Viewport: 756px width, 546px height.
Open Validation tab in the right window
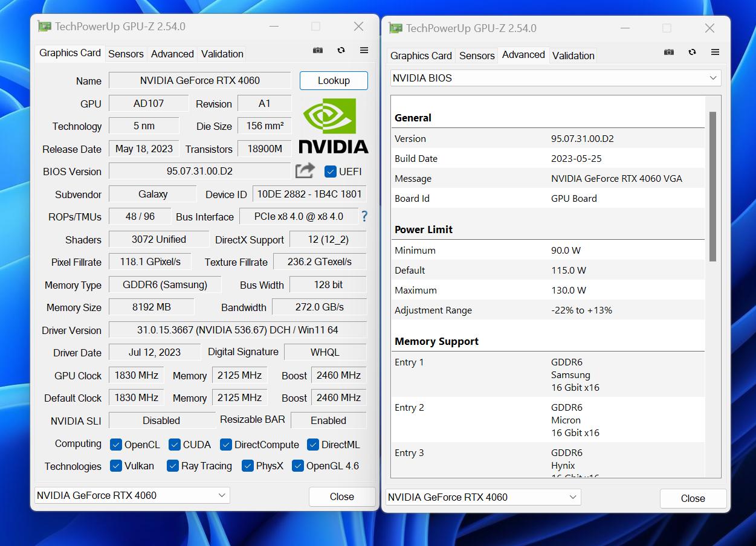tap(573, 56)
